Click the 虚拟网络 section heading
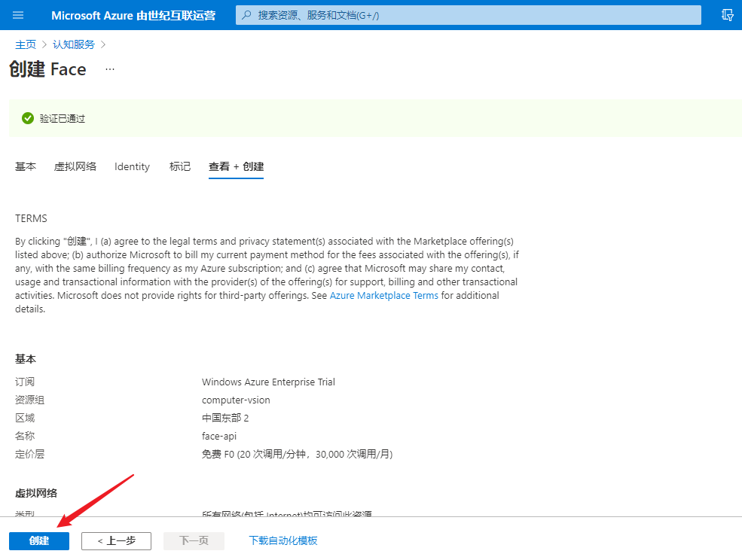Viewport: 742px width, 560px height. 36,493
